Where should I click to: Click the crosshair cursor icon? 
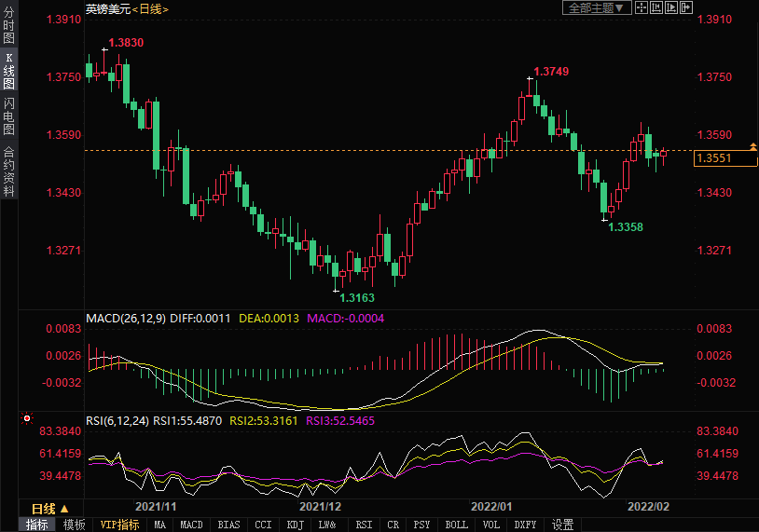(x=643, y=7)
